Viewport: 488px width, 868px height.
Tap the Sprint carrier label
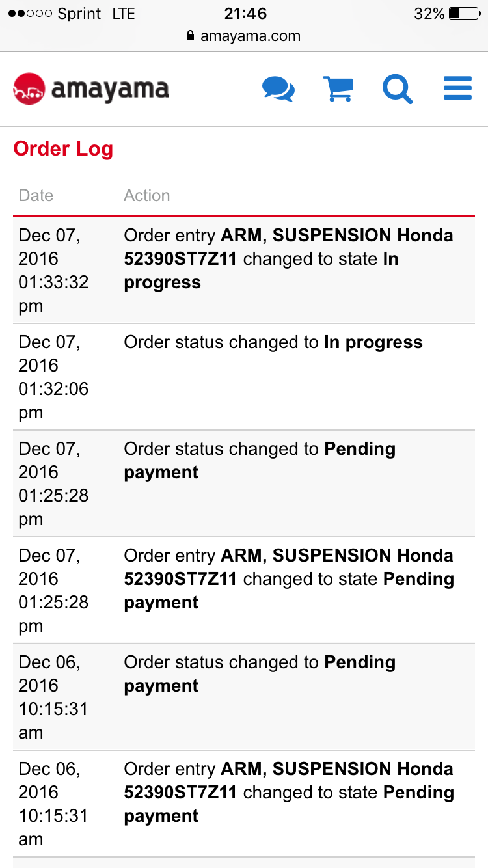[79, 14]
